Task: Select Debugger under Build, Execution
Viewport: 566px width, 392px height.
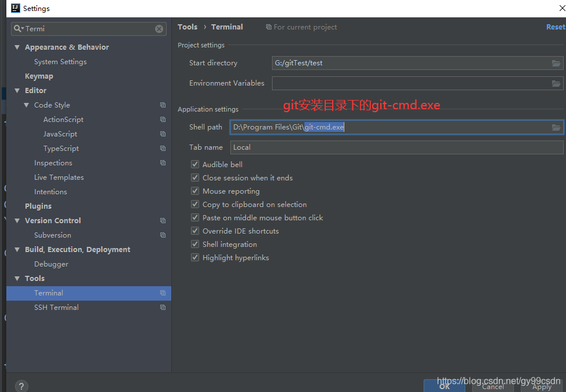Action: pyautogui.click(x=52, y=264)
